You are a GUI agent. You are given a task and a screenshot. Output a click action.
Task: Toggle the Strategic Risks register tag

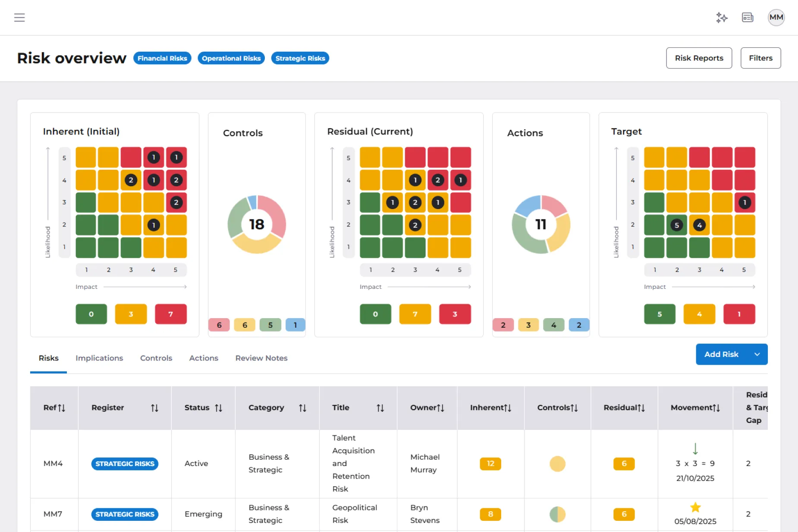300,58
